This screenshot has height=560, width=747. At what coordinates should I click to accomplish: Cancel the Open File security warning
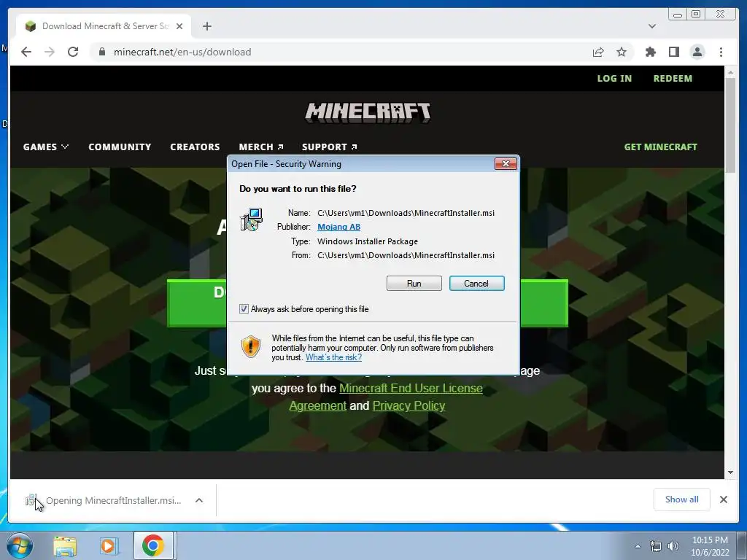pyautogui.click(x=476, y=284)
